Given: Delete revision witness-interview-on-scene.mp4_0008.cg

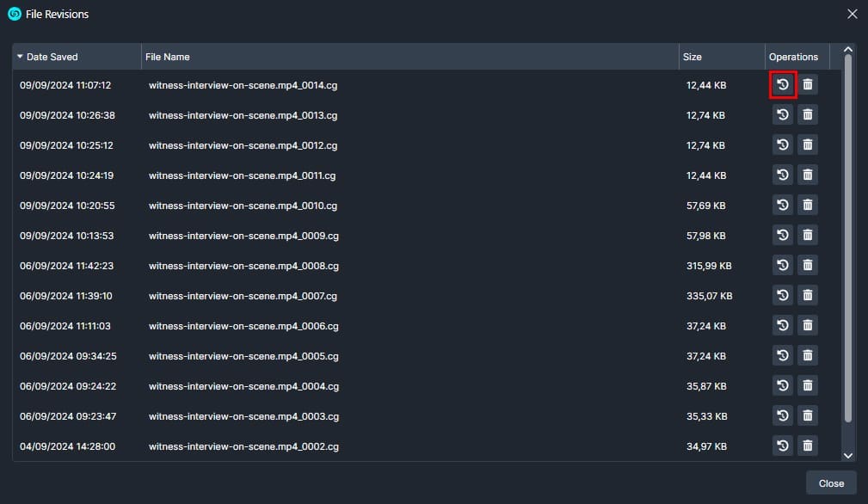Looking at the screenshot, I should [807, 265].
